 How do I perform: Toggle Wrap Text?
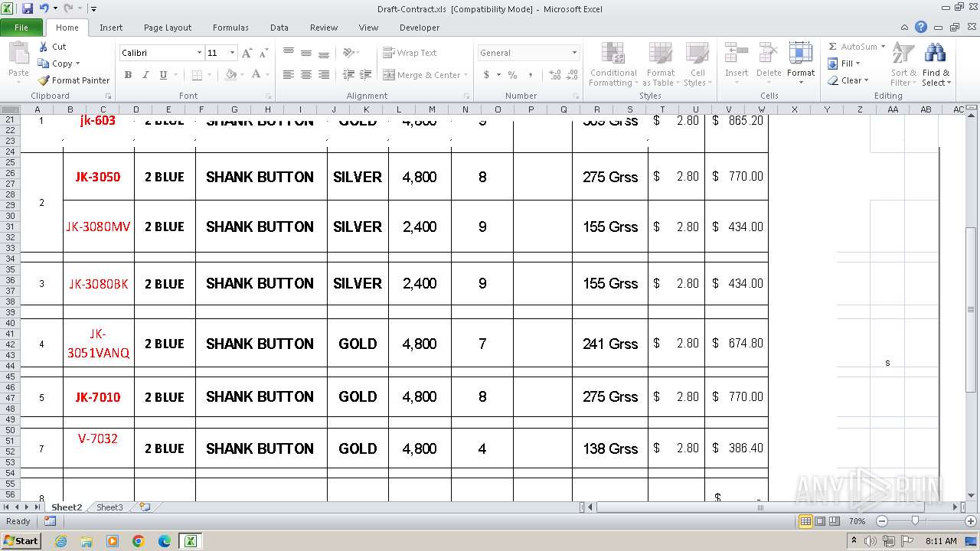coord(410,53)
